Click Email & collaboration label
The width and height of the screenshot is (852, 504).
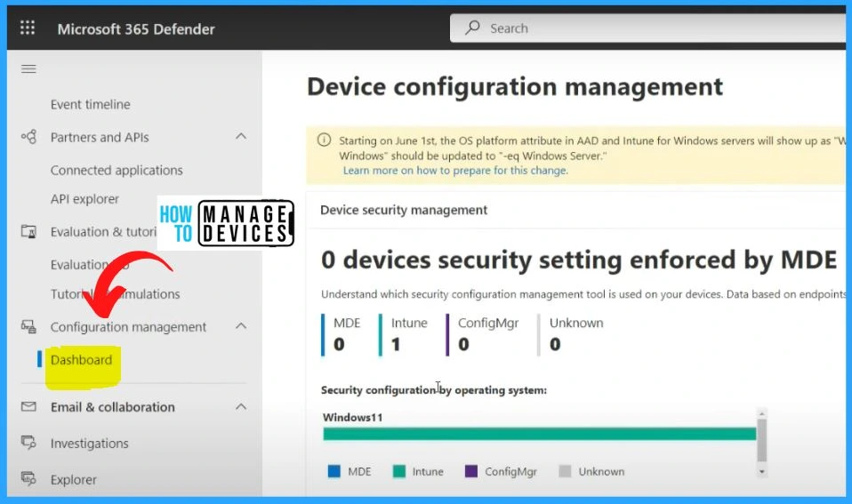pyautogui.click(x=113, y=407)
